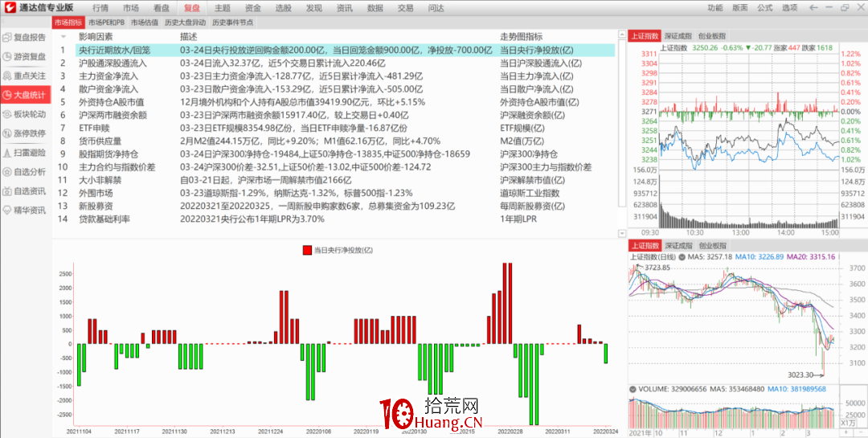Open the 问达 menu
Screen dimensions: 868x438
(436, 8)
